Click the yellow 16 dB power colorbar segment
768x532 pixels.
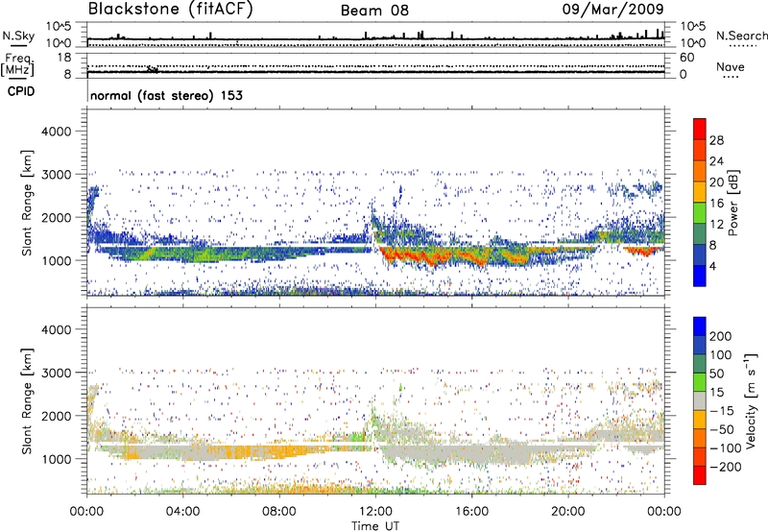click(x=700, y=191)
